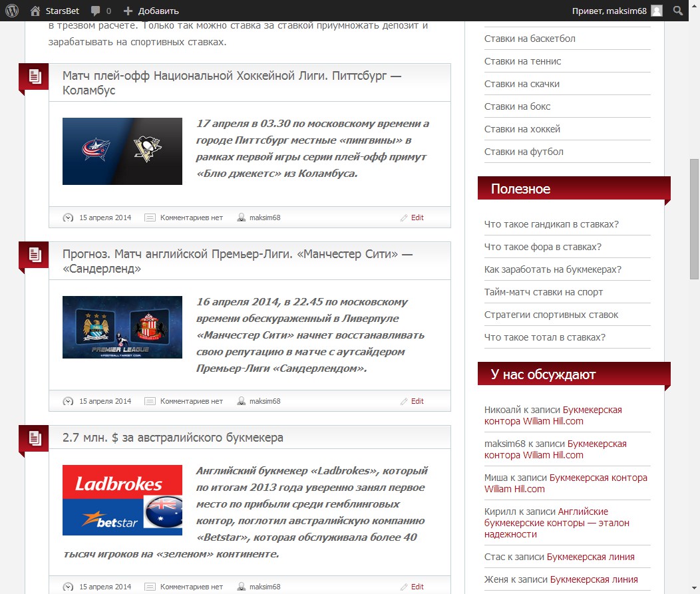Open maksim68 comment on William Hill.com

(x=556, y=450)
